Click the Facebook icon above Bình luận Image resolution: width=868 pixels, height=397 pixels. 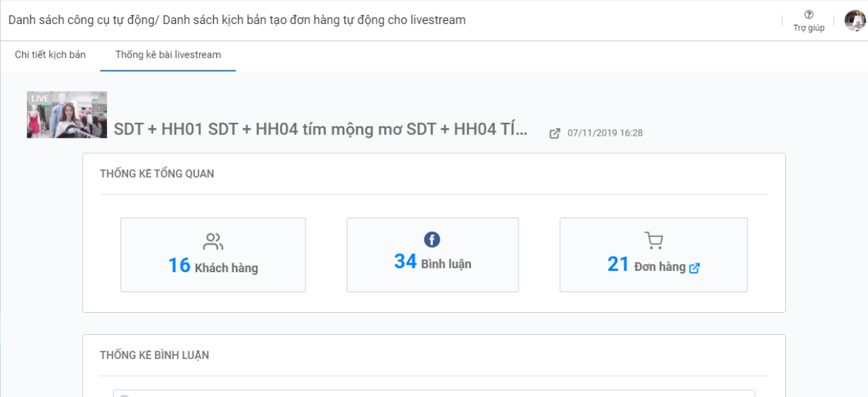click(430, 240)
